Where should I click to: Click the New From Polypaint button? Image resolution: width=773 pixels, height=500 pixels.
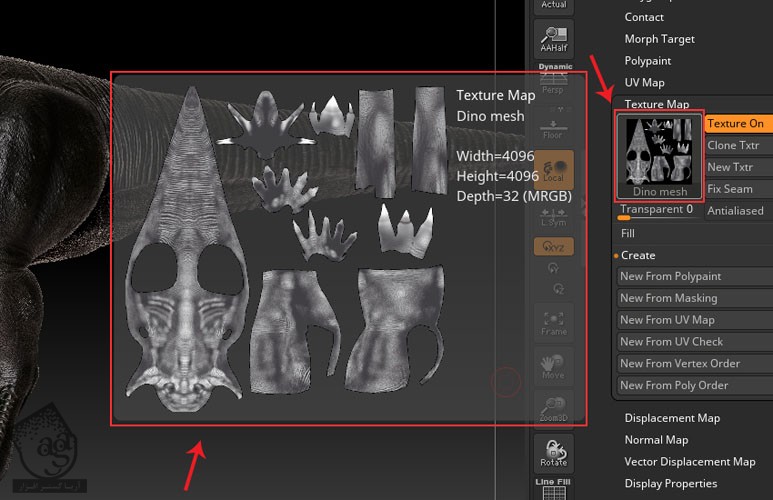(670, 277)
